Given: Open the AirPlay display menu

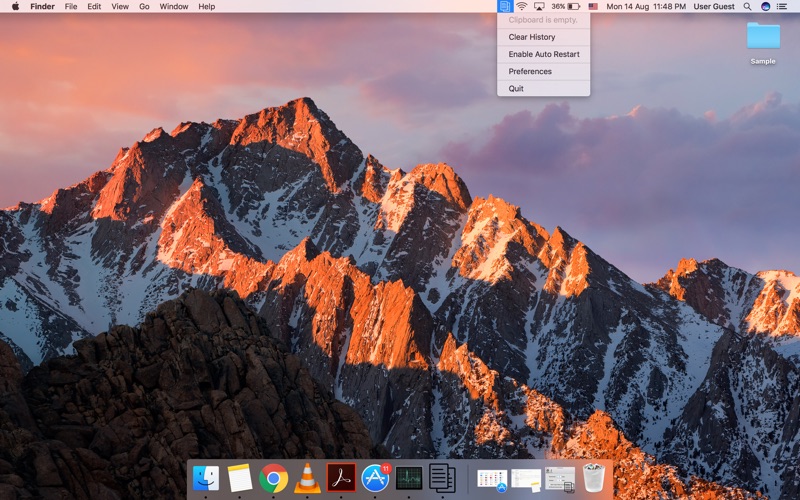Looking at the screenshot, I should coord(539,6).
